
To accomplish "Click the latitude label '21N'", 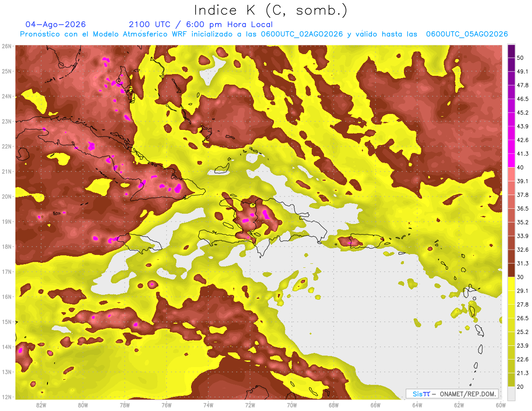I will click(x=7, y=172).
